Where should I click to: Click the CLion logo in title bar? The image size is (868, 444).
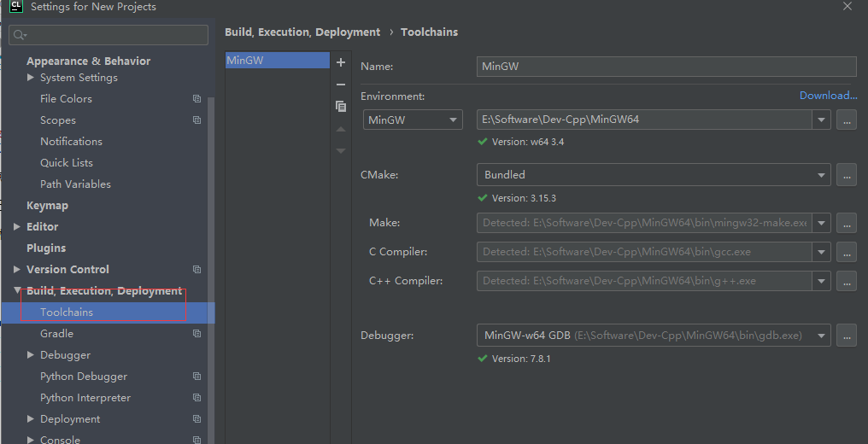point(16,6)
